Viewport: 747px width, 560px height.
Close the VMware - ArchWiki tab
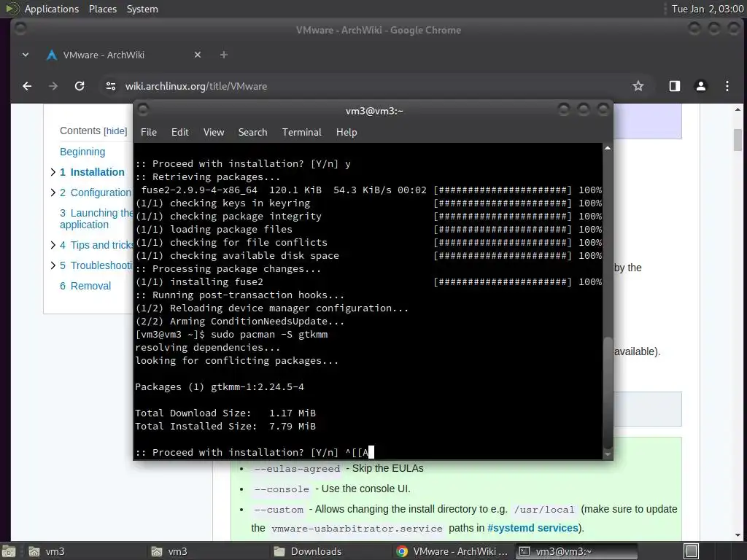[x=198, y=55]
